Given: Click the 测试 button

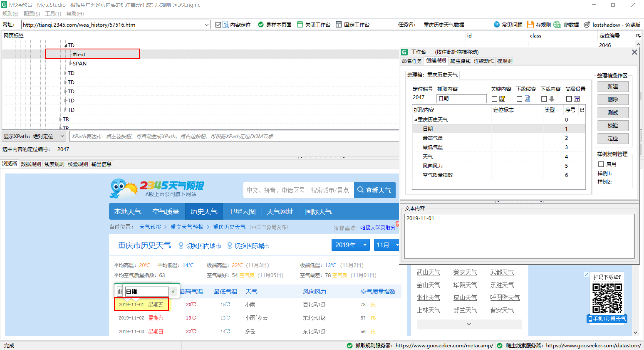Looking at the screenshot, I should coord(613,112).
